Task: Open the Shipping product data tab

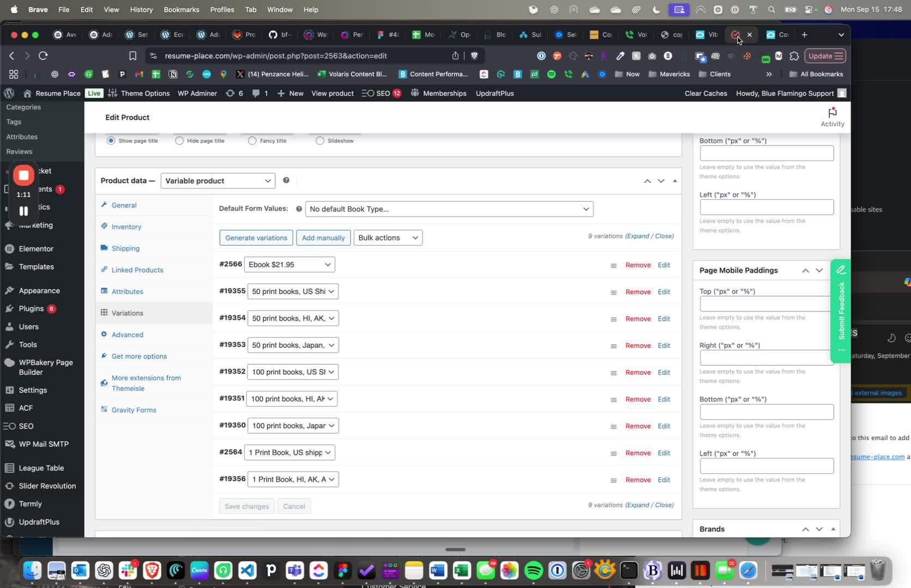Action: [x=125, y=248]
